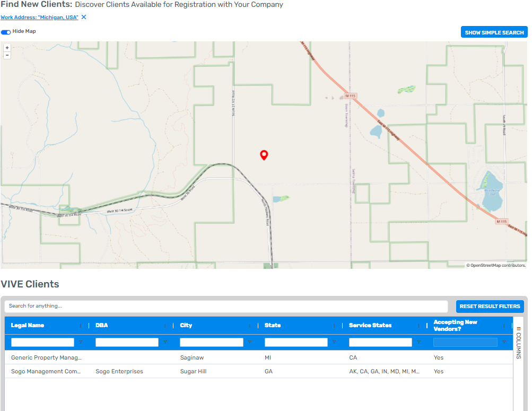Sort by State column header
Screen dimensions: 532x411
point(273,325)
